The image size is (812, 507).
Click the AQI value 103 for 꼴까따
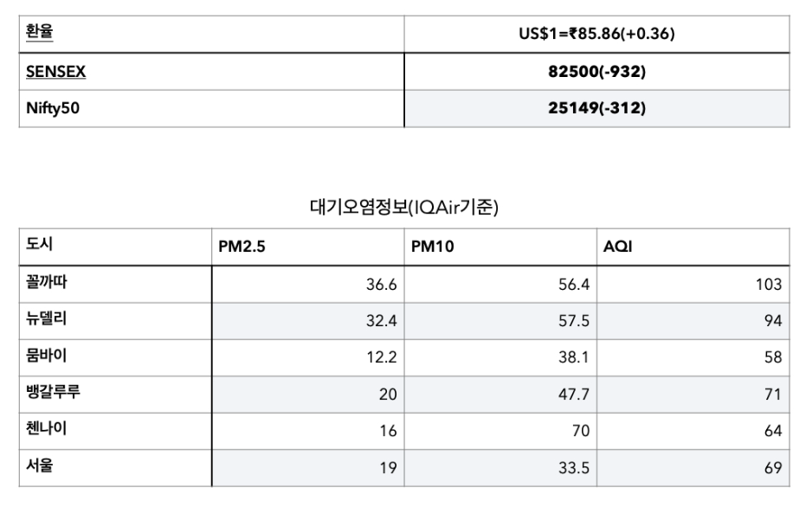pyautogui.click(x=768, y=284)
